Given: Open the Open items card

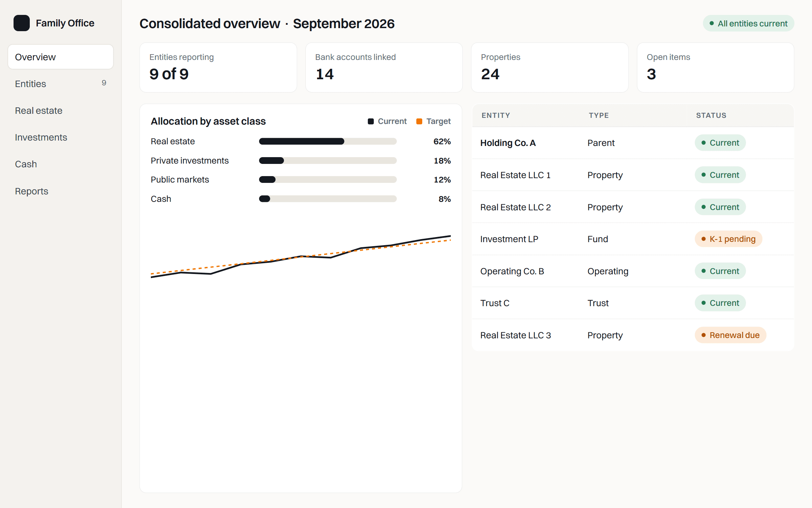Looking at the screenshot, I should (716, 67).
